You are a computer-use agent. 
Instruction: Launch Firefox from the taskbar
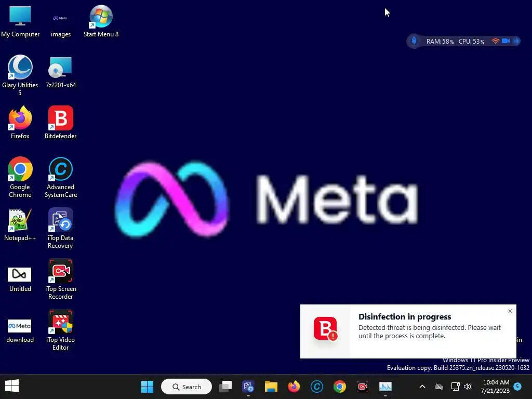[294, 387]
